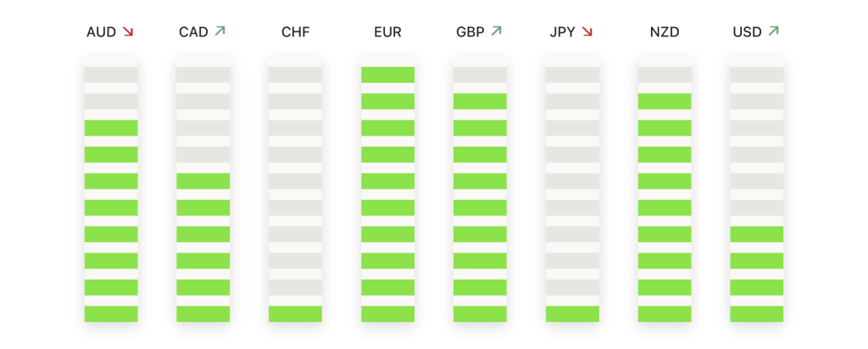Click the green up arrow beside GBP

coord(497,32)
